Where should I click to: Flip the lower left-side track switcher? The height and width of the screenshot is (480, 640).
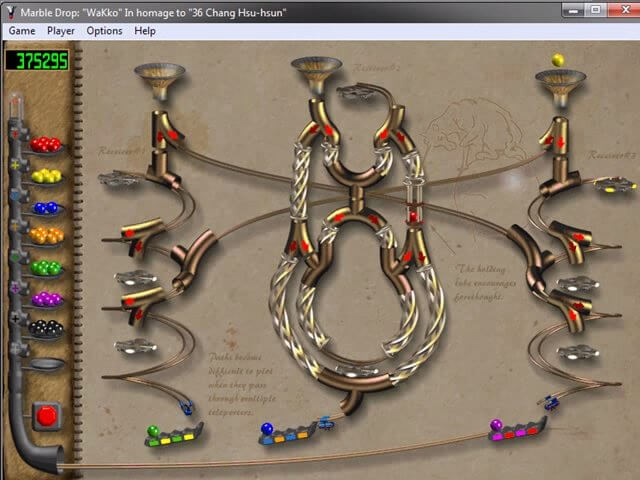[142, 305]
